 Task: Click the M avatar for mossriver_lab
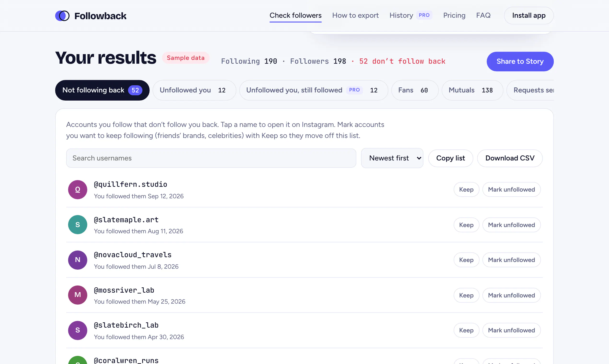(78, 295)
